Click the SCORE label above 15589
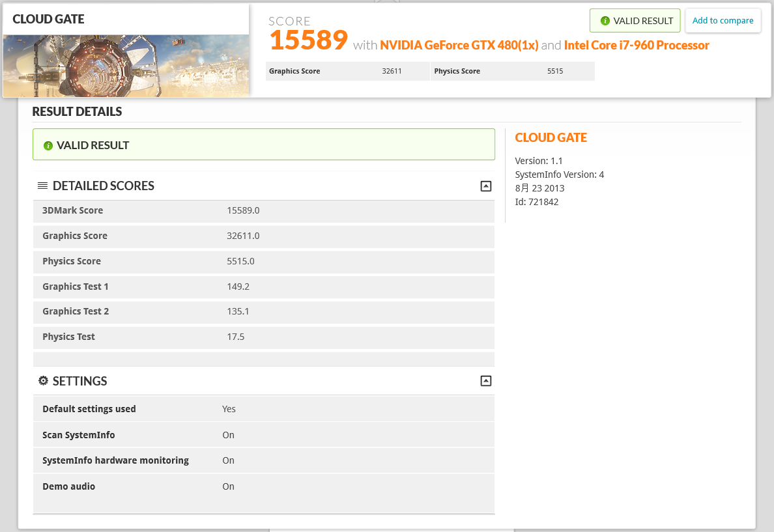The width and height of the screenshot is (774, 532). [x=289, y=21]
